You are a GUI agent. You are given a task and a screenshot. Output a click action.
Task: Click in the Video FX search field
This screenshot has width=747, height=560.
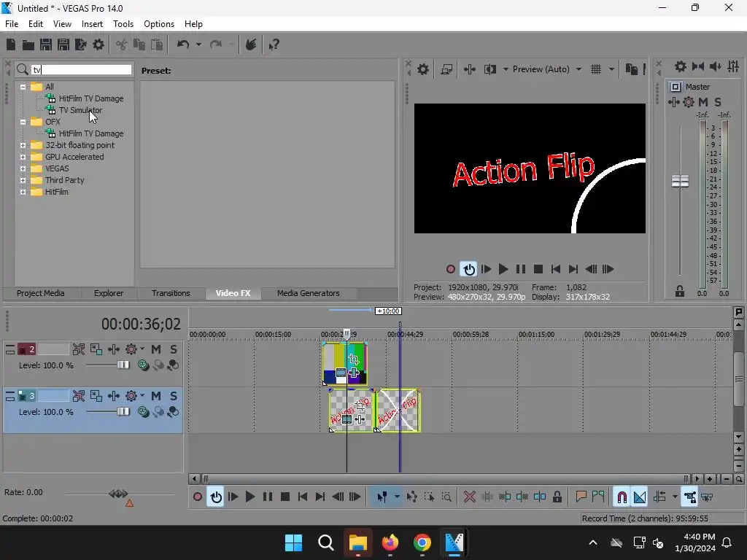point(81,69)
